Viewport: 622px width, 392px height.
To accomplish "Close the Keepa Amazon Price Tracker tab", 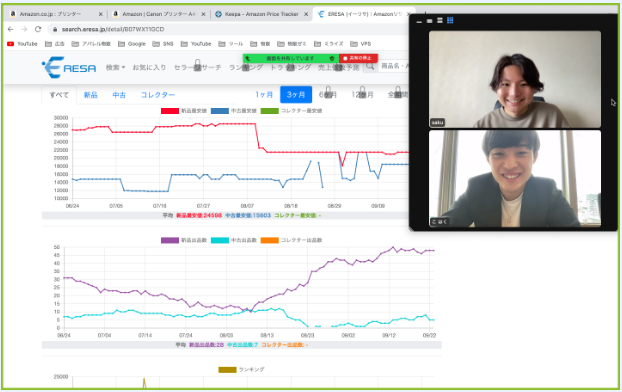I will tap(306, 14).
